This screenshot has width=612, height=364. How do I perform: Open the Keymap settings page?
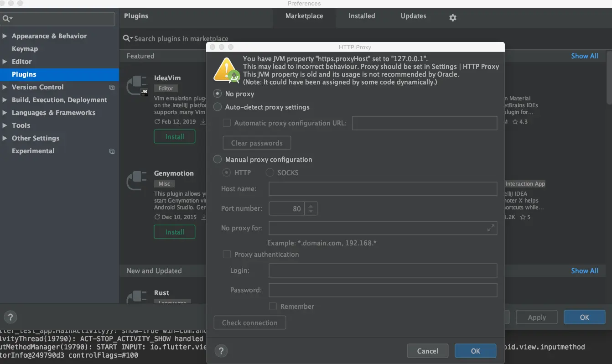25,49
